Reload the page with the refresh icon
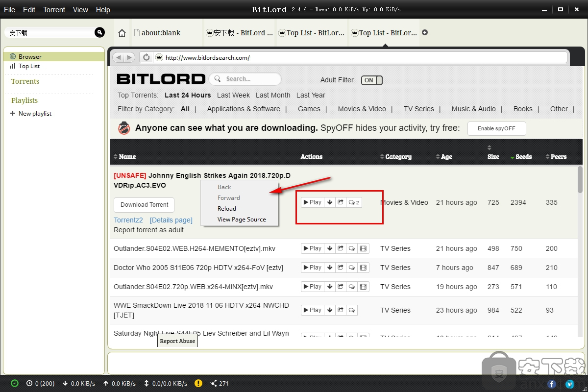The image size is (588, 392). 146,57
